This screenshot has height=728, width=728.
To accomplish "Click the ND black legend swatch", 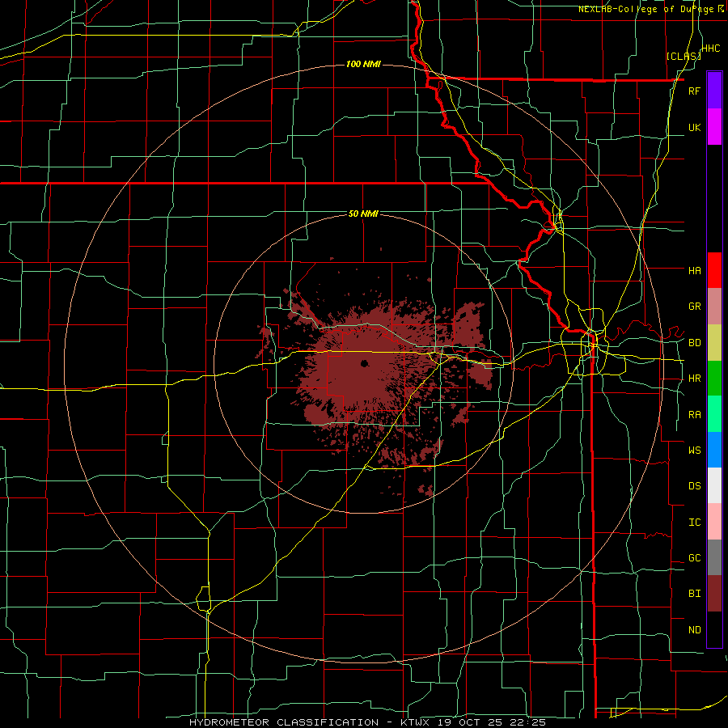I will coord(714,629).
